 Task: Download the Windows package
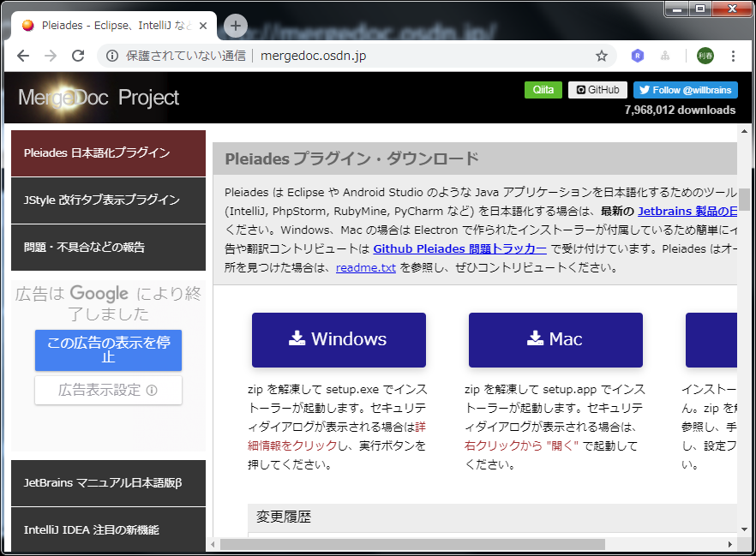pos(339,339)
